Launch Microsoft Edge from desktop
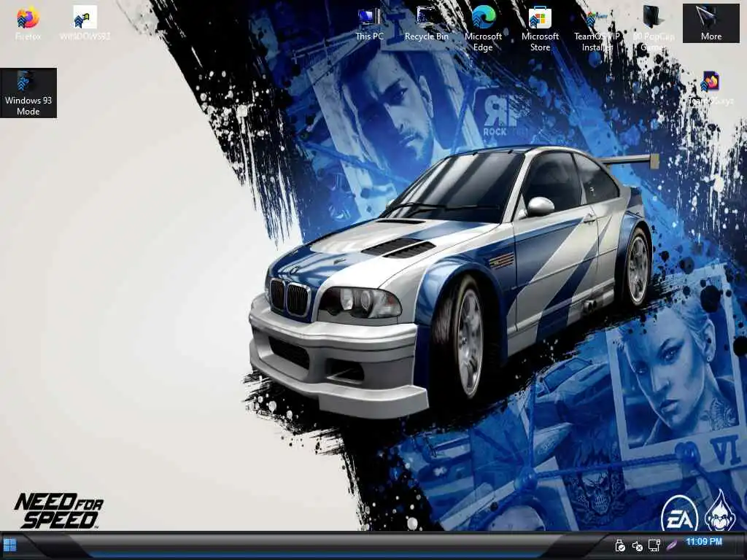This screenshot has height=560, width=747. 483,28
